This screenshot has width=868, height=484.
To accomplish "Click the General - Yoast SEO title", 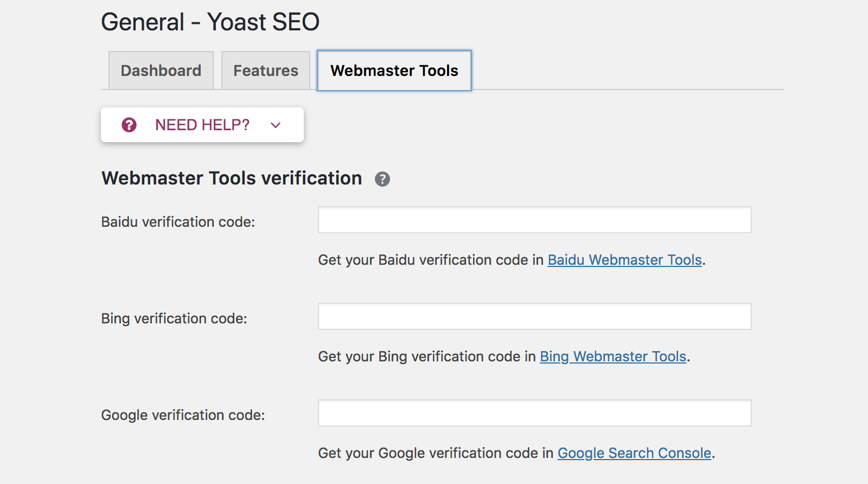I will [x=210, y=22].
